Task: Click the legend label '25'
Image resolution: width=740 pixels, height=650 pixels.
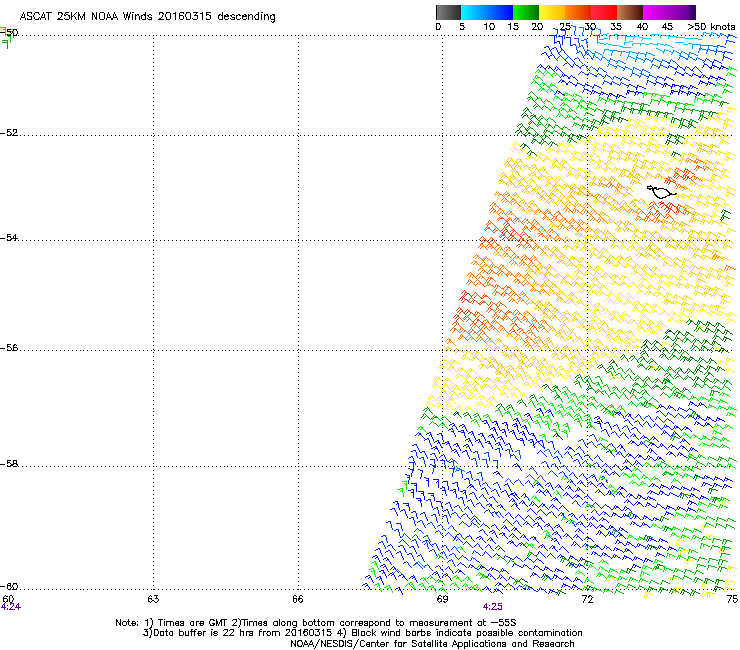Action: click(x=564, y=27)
